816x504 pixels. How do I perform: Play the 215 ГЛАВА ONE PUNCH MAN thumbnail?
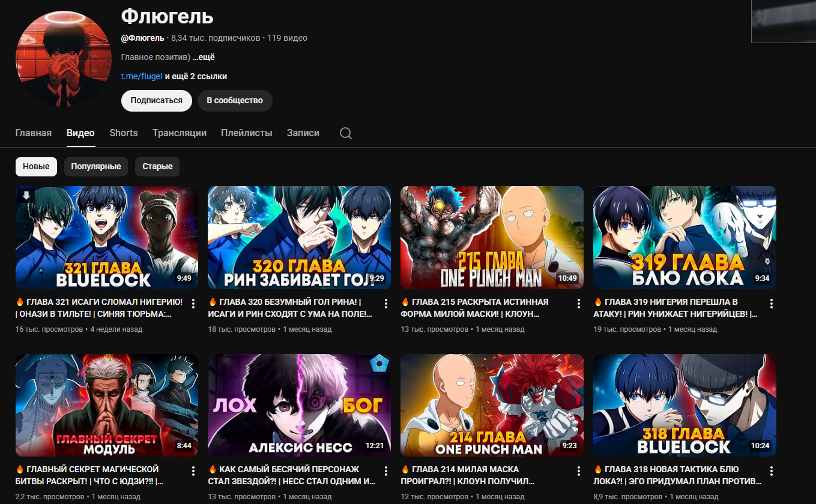coord(492,238)
